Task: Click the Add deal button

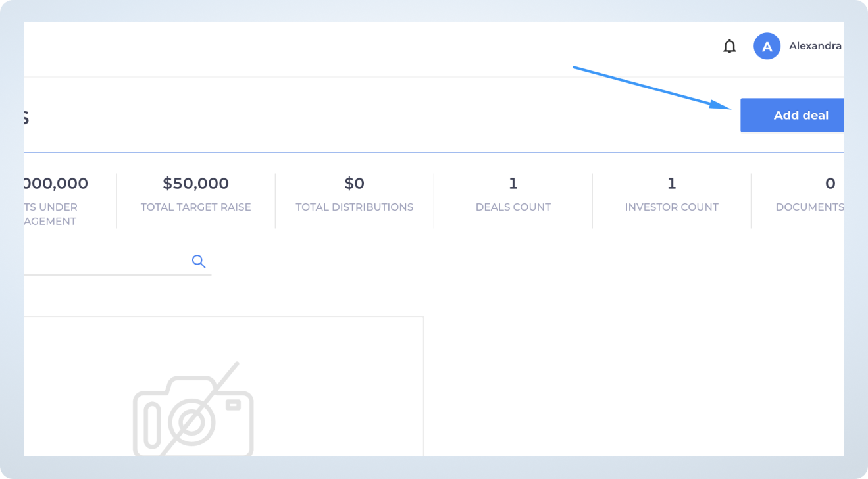Action: pos(792,115)
